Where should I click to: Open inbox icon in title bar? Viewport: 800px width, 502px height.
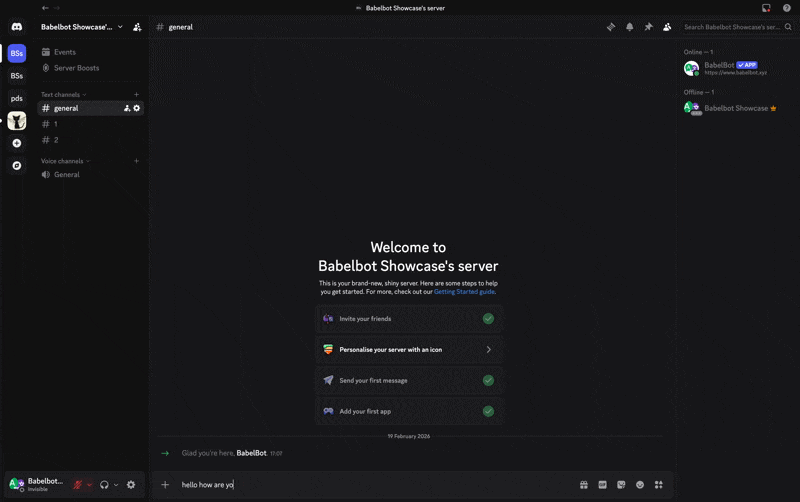click(x=766, y=8)
